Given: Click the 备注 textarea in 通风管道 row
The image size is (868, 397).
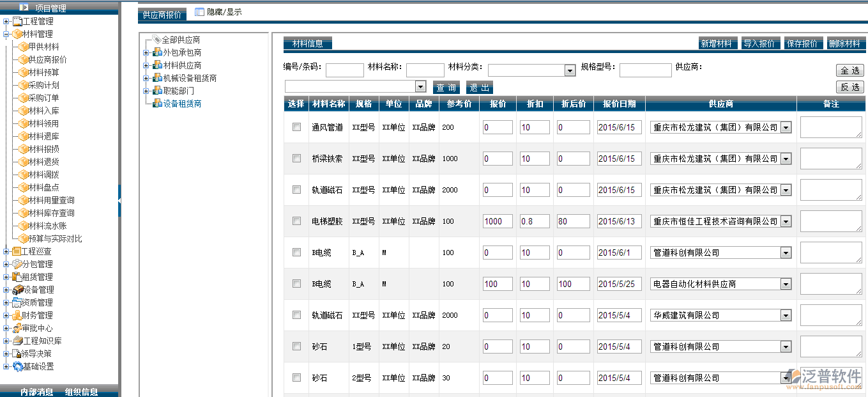Looking at the screenshot, I should [831, 127].
